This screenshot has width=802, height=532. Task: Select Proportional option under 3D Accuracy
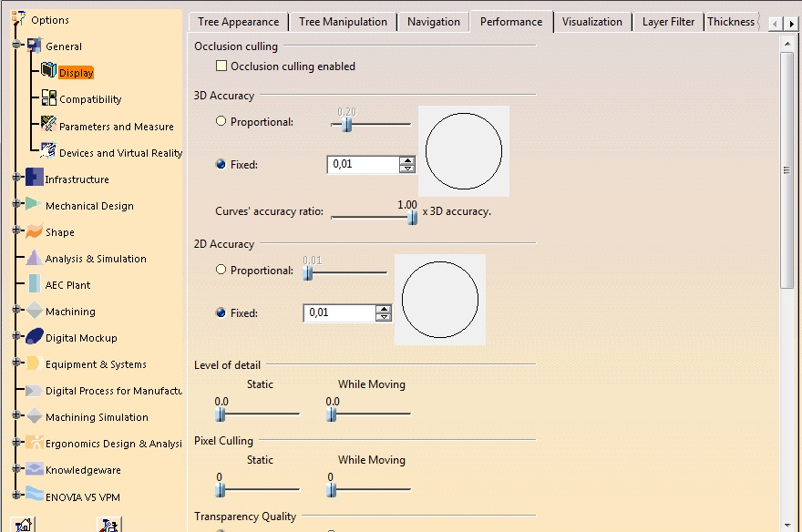(221, 121)
